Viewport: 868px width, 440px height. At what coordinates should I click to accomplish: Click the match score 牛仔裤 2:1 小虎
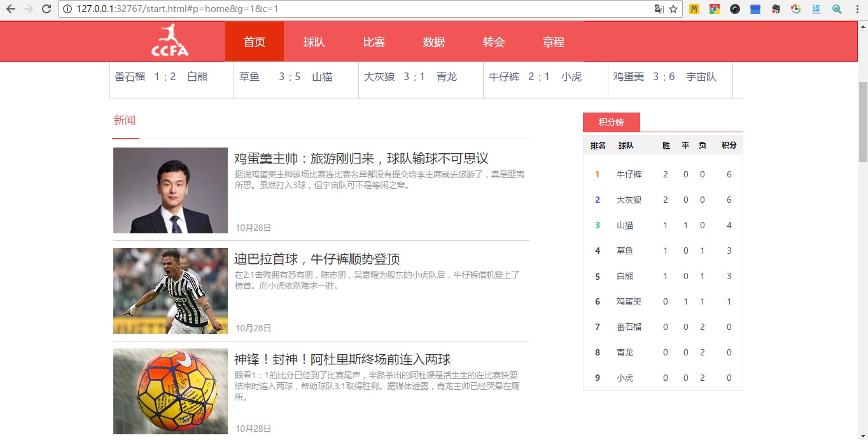535,77
